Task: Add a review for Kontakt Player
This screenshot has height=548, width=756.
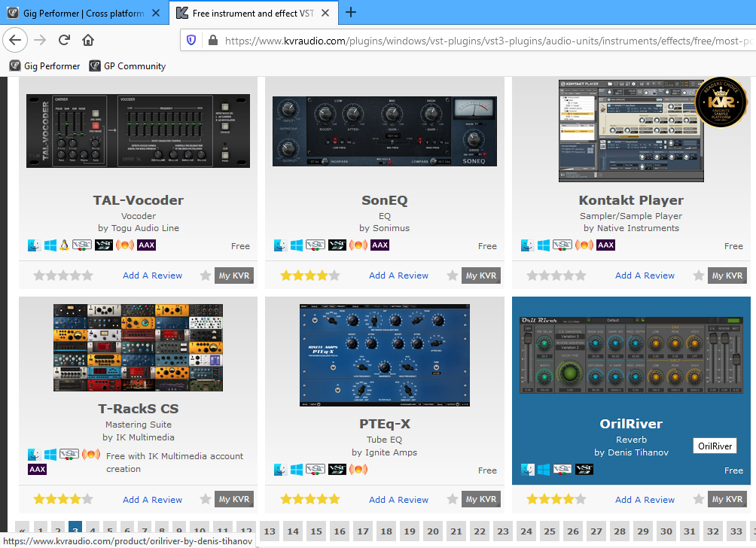Action: 645,276
